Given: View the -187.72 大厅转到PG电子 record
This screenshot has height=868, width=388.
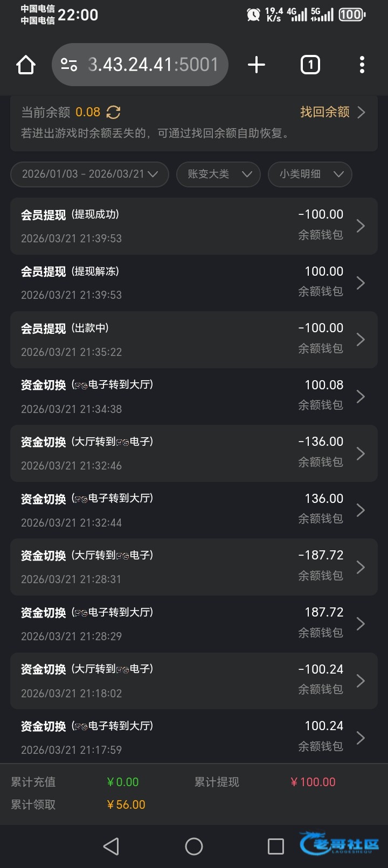Looking at the screenshot, I should coord(193,567).
